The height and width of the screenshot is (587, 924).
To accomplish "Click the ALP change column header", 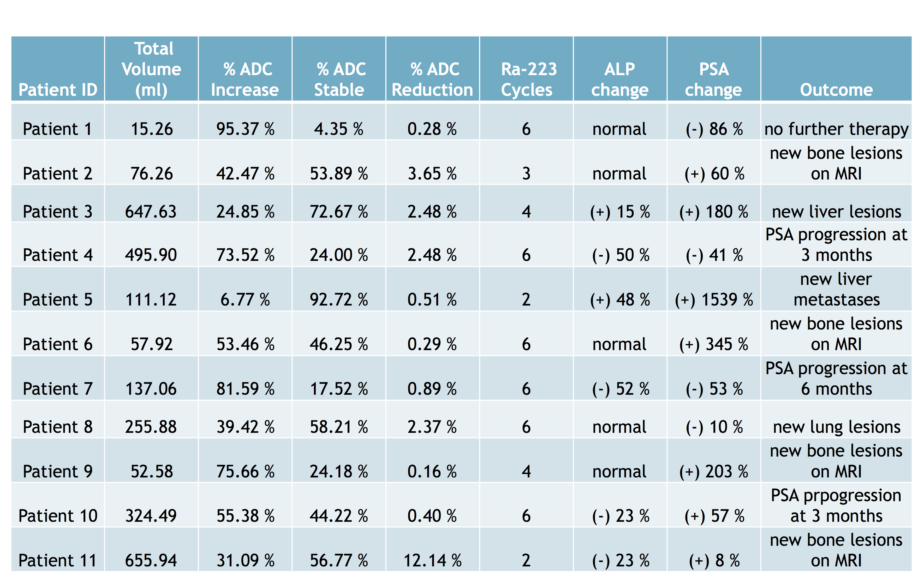I will coord(620,79).
